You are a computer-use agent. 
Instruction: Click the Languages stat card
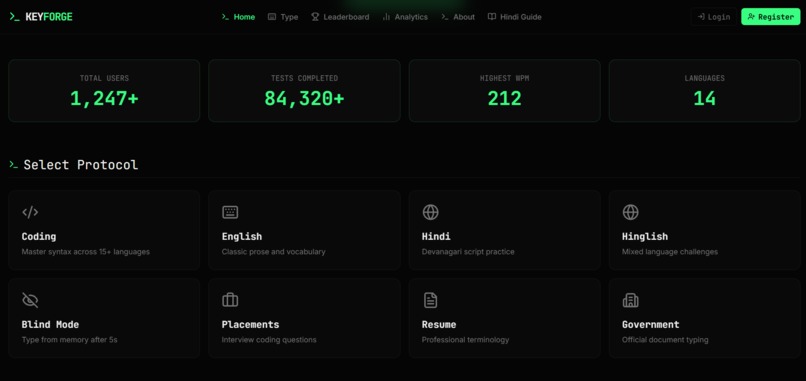point(704,90)
